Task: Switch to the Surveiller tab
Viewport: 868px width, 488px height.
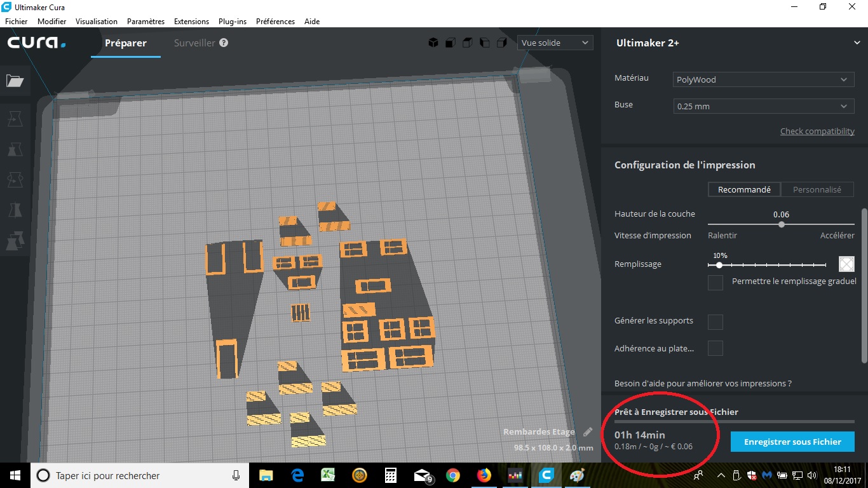Action: [x=194, y=43]
